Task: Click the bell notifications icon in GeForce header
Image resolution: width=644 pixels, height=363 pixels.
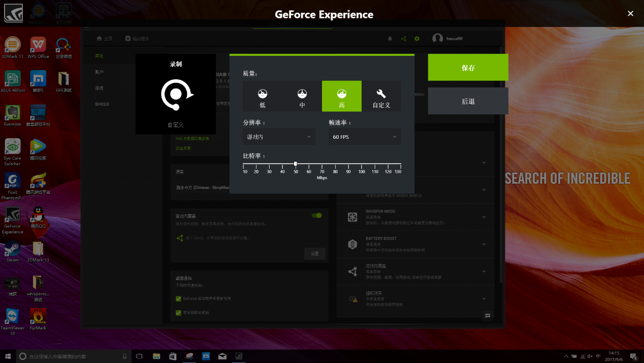Action: (x=390, y=39)
